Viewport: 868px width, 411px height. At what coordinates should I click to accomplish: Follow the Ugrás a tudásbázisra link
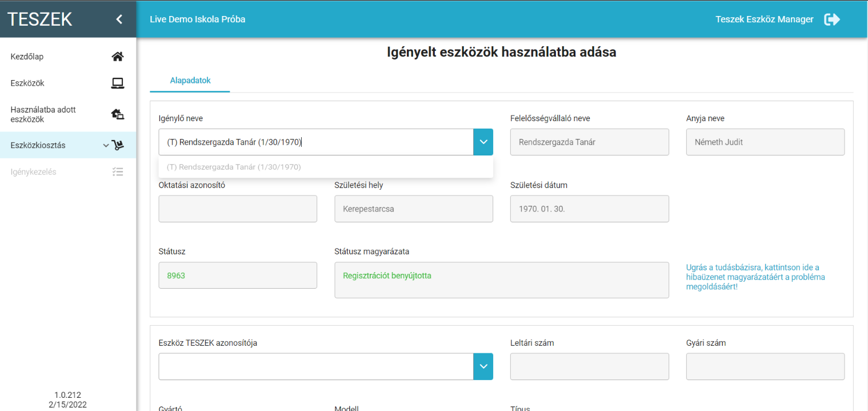(755, 277)
